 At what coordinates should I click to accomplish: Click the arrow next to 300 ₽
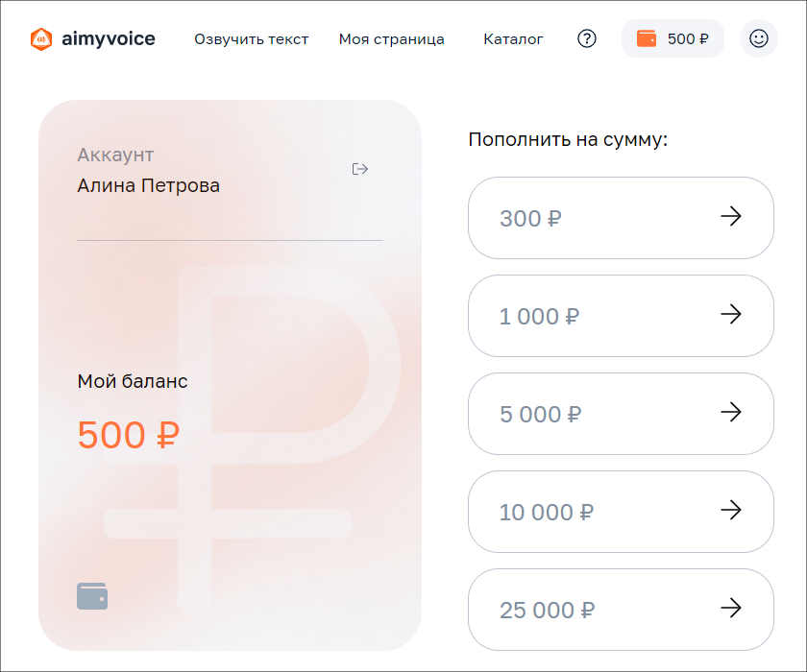pos(732,218)
